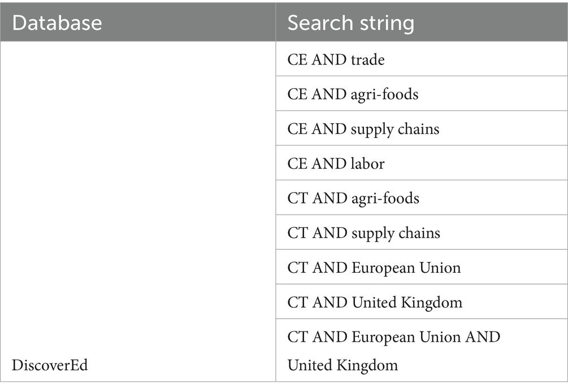The image size is (568, 392).
Task: Click the word 'trade' in first row
Action: click(x=368, y=60)
